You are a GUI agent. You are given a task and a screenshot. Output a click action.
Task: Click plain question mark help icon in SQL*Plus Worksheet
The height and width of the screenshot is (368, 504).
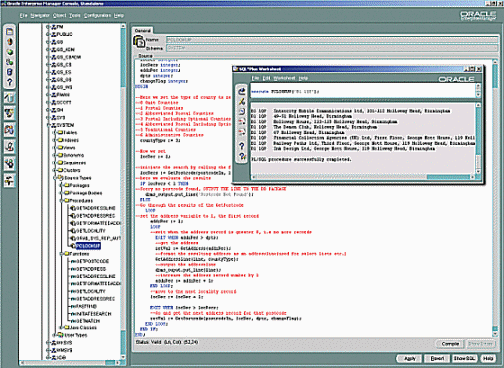click(242, 146)
